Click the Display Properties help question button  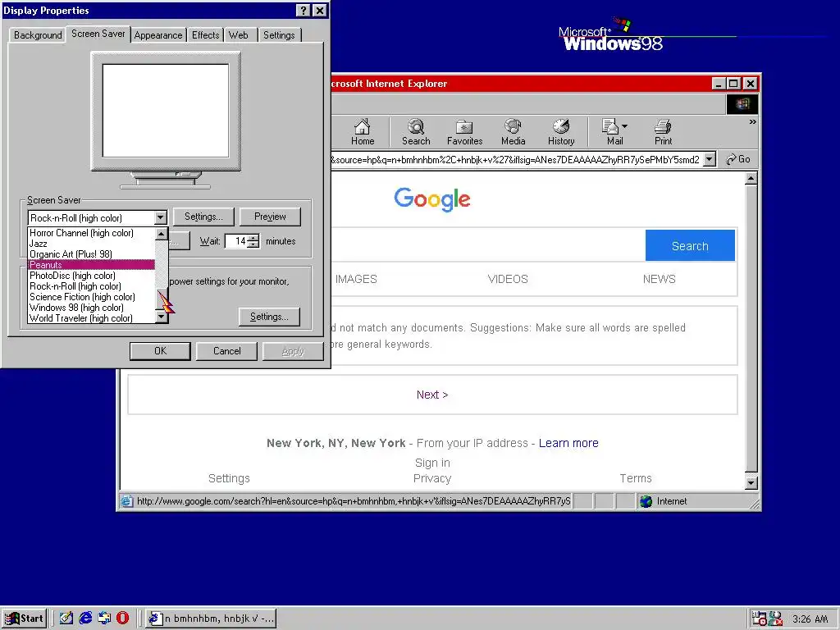[304, 10]
